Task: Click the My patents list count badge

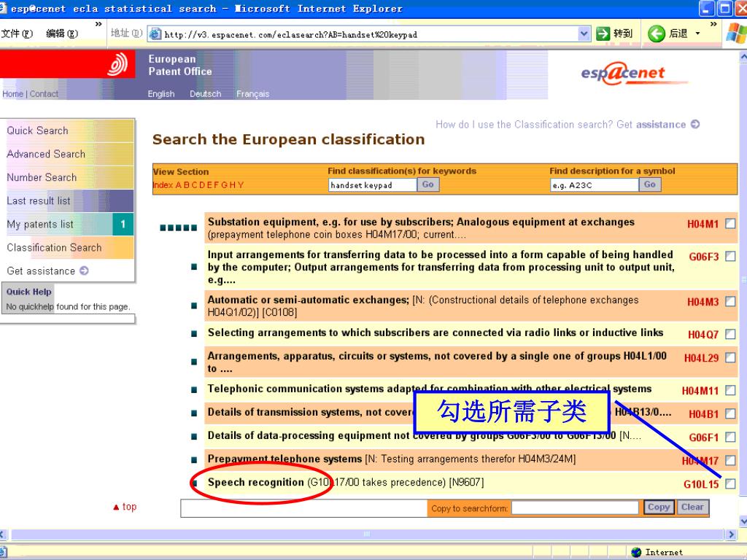Action: click(x=123, y=224)
